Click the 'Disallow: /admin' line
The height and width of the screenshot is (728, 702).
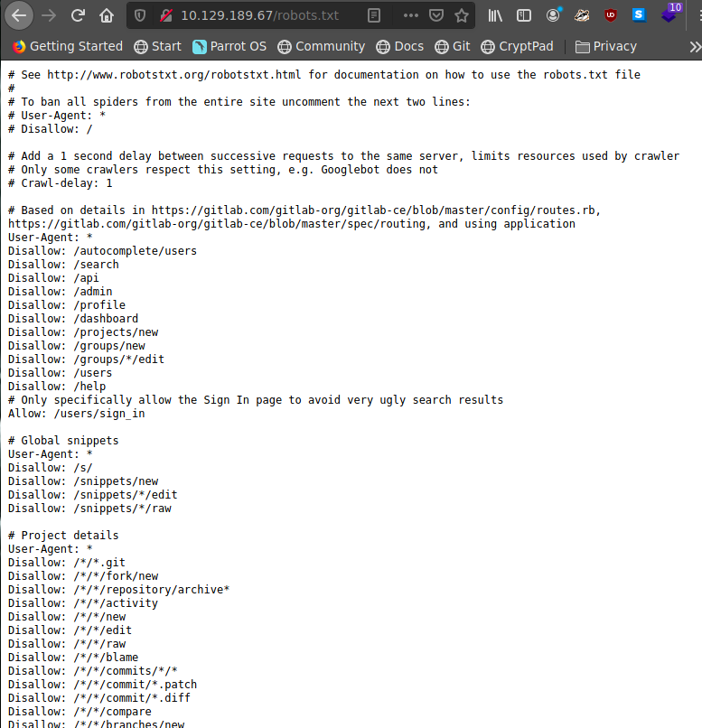(x=61, y=292)
